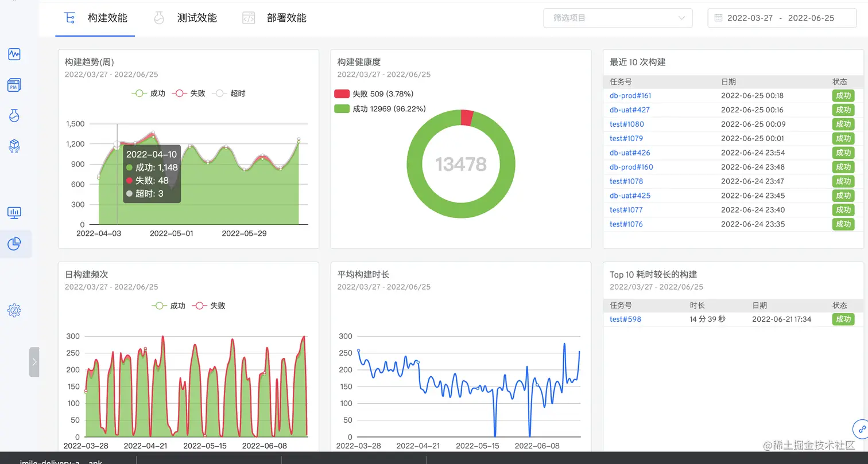
Task: Click the arrow of the 筛选项目 dropdown
Action: click(681, 18)
